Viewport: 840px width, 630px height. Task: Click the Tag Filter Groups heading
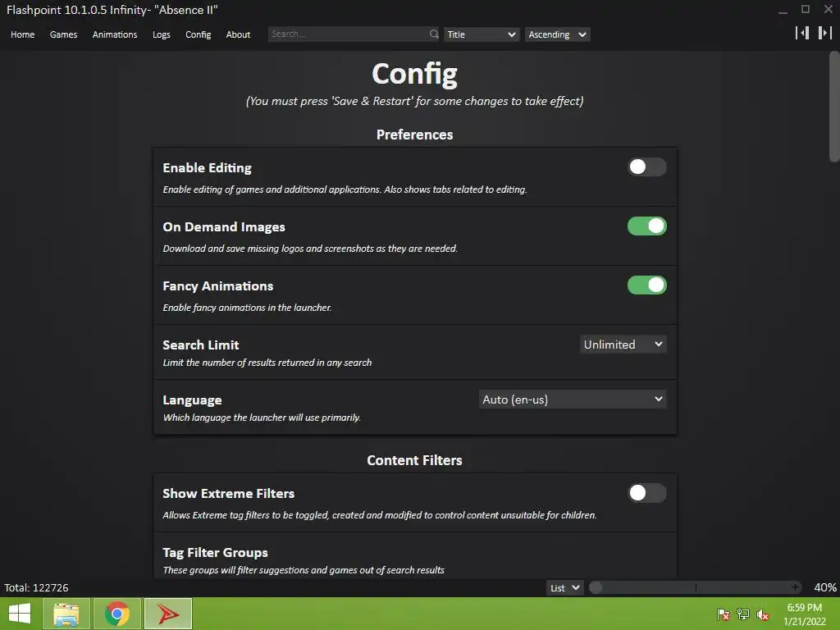click(x=216, y=552)
